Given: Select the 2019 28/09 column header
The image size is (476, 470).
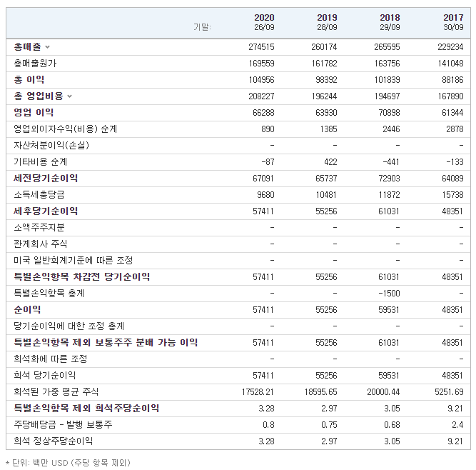Looking at the screenshot, I should (x=327, y=22).
